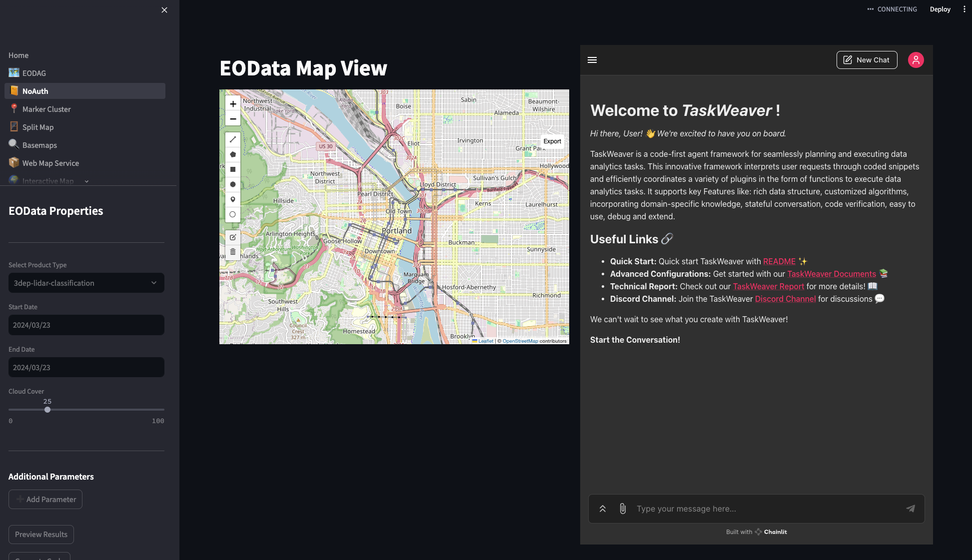Click the New Chat button

pyautogui.click(x=867, y=60)
